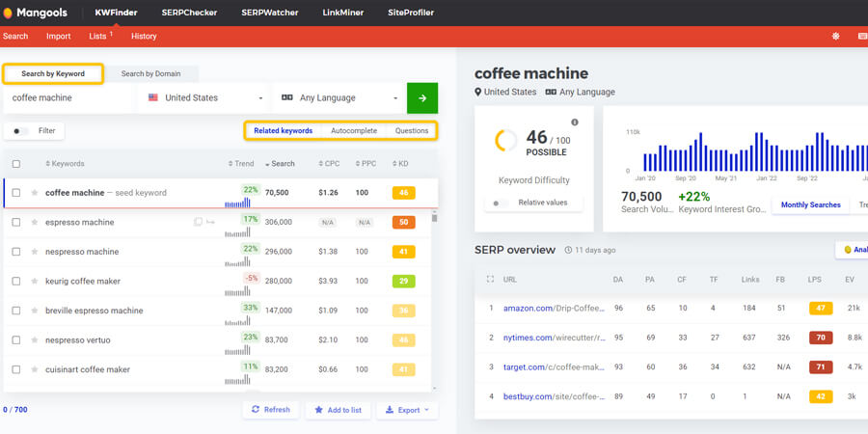The width and height of the screenshot is (868, 434).
Task: Click the Mangools logo icon
Action: tap(8, 13)
